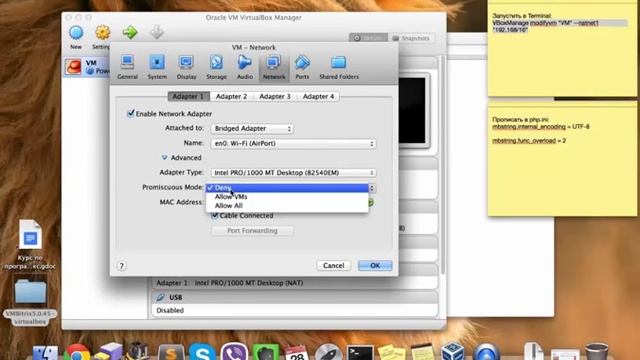Click the sticky note with VBoxManage modifyvm text

(562, 49)
